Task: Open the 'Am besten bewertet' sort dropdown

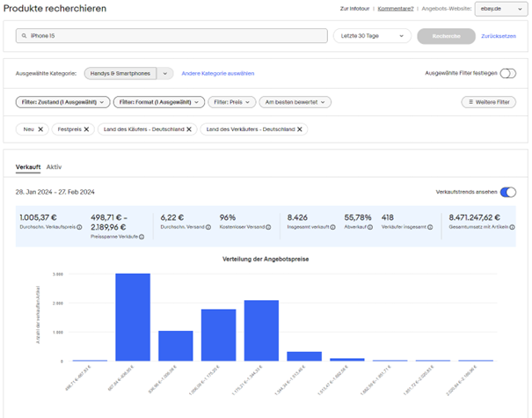Action: click(294, 102)
